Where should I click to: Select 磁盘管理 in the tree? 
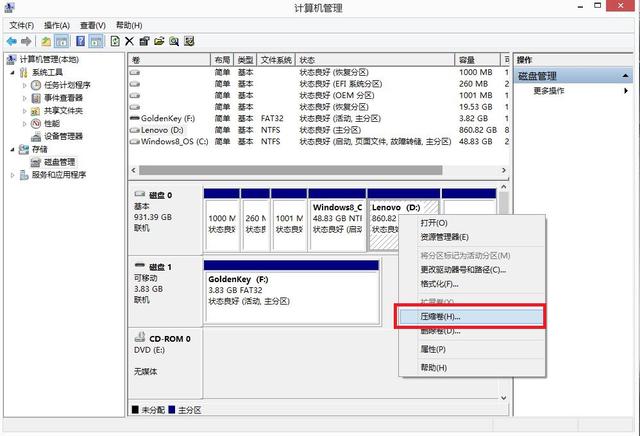tap(60, 162)
